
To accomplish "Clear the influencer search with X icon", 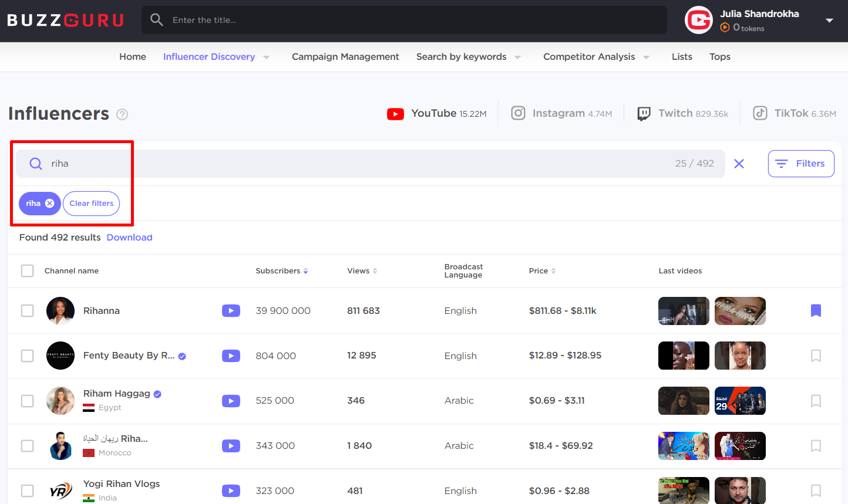I will [739, 164].
